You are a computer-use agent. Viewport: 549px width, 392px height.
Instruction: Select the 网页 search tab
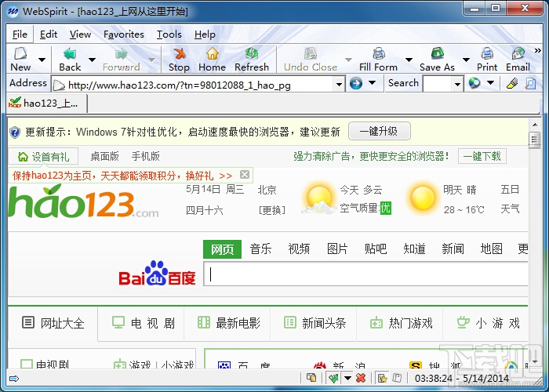(222, 249)
